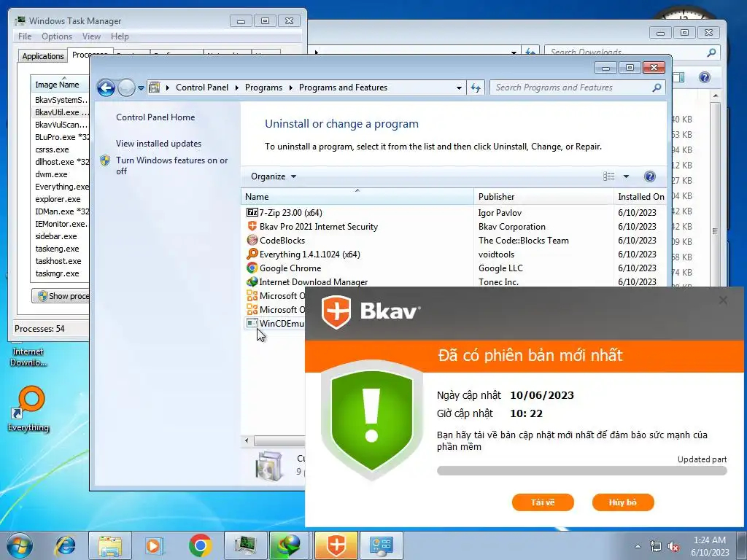Sort programs by Installed On column

640,197
